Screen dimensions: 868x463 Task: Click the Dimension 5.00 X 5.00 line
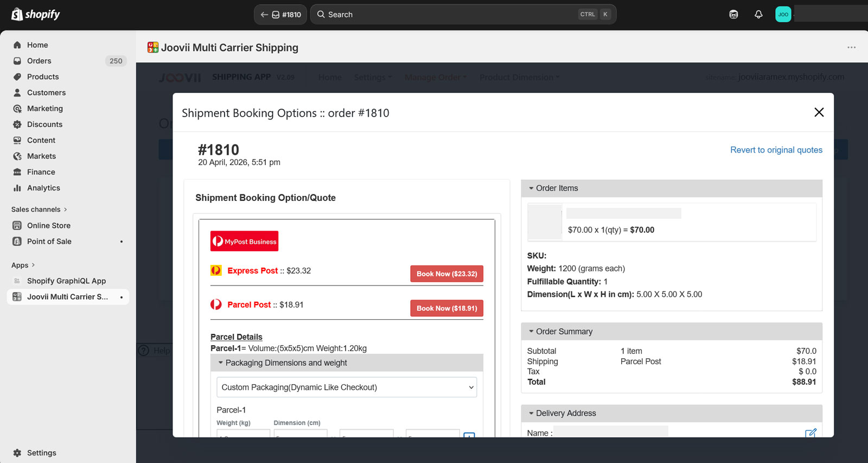click(615, 294)
